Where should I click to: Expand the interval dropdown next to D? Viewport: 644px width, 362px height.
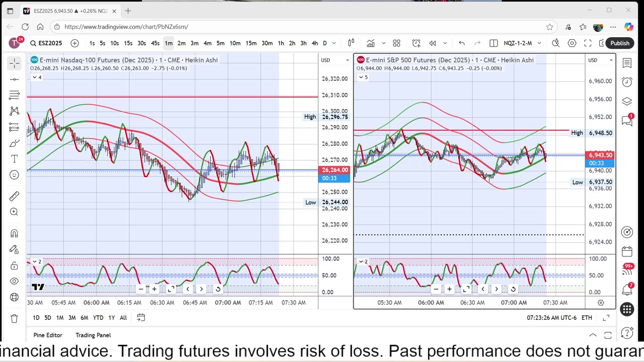click(334, 43)
